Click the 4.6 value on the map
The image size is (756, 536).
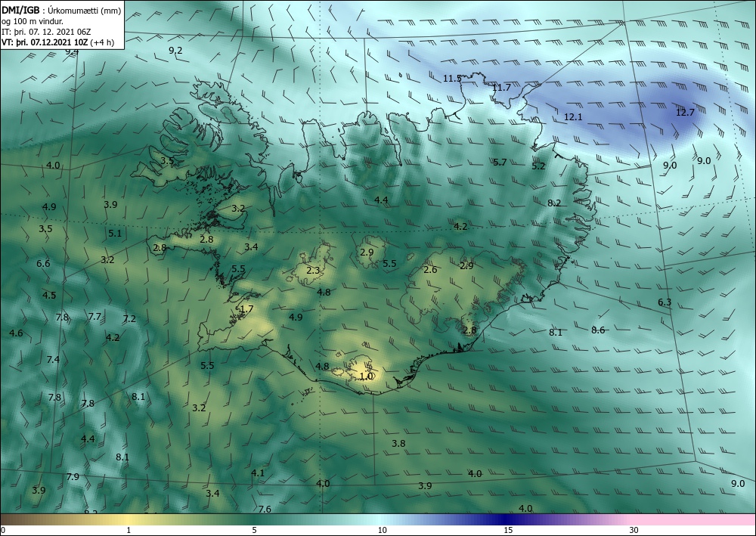16,333
